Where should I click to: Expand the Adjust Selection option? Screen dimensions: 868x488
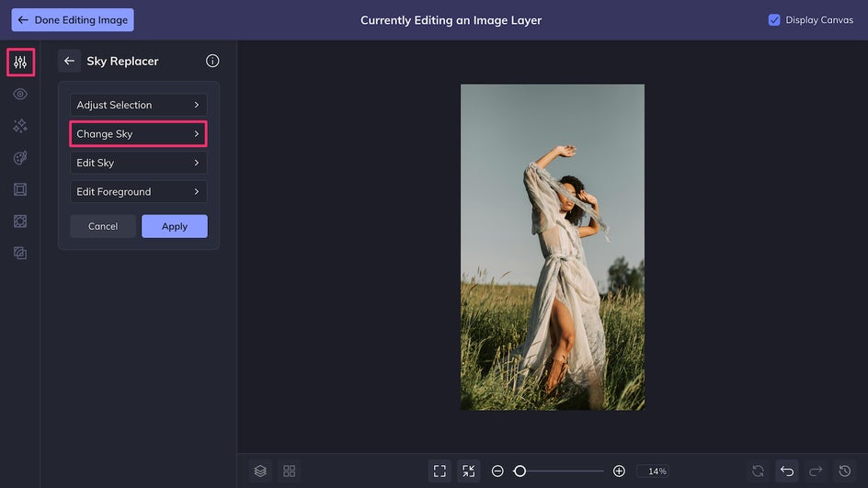click(139, 105)
